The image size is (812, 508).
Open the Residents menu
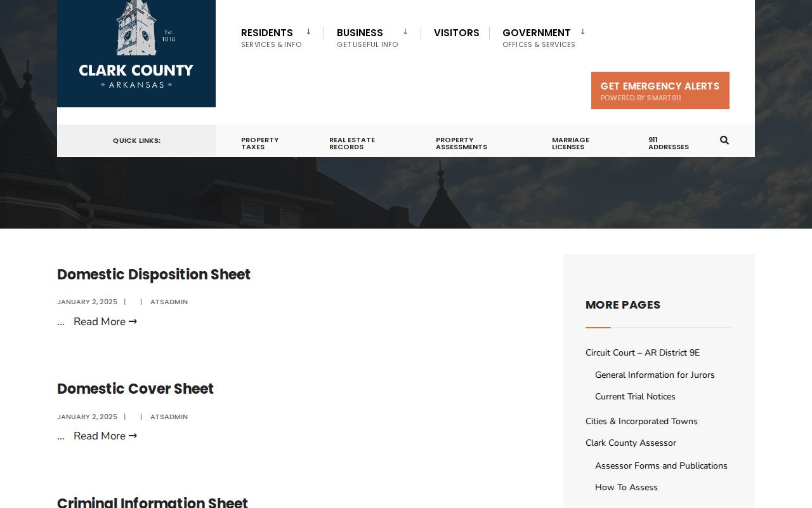click(272, 37)
